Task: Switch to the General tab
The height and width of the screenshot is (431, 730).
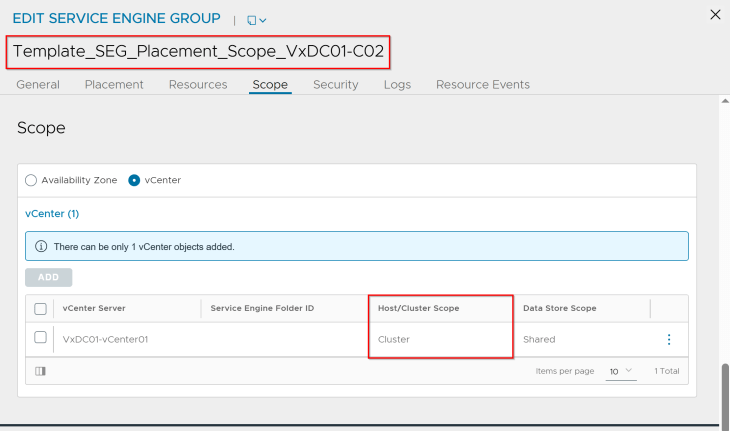Action: pos(38,85)
